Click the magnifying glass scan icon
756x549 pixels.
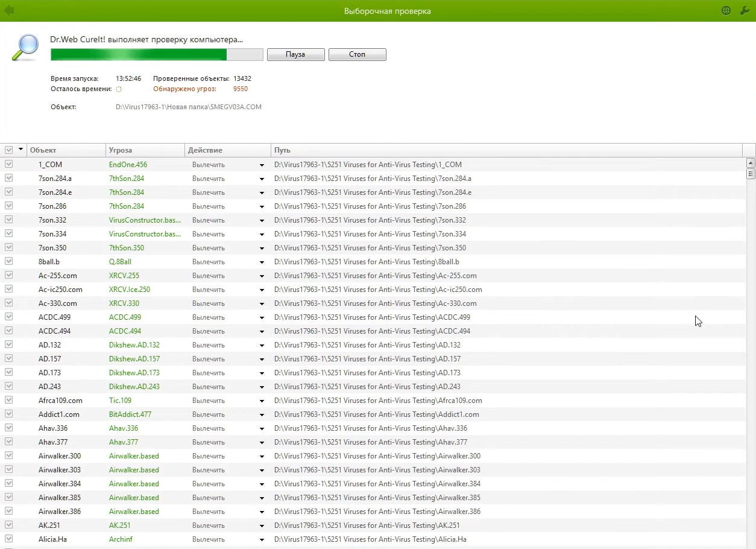coord(25,48)
